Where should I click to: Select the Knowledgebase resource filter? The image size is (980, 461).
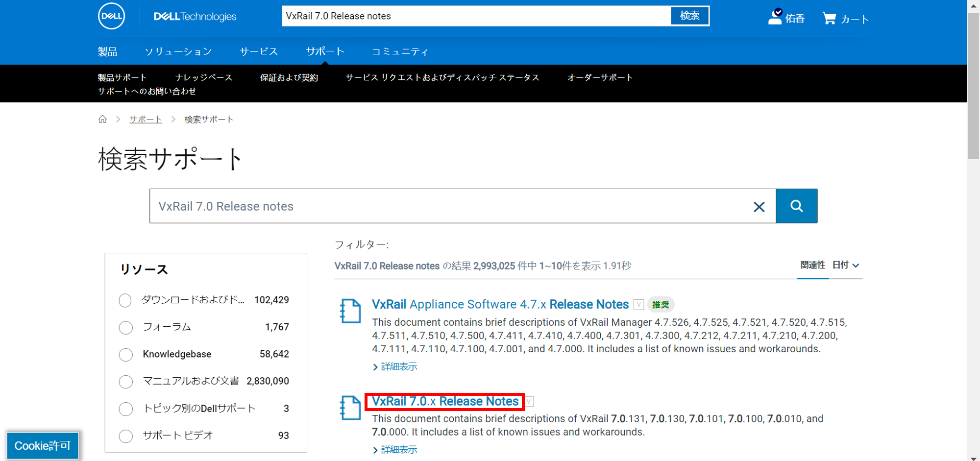coord(125,355)
